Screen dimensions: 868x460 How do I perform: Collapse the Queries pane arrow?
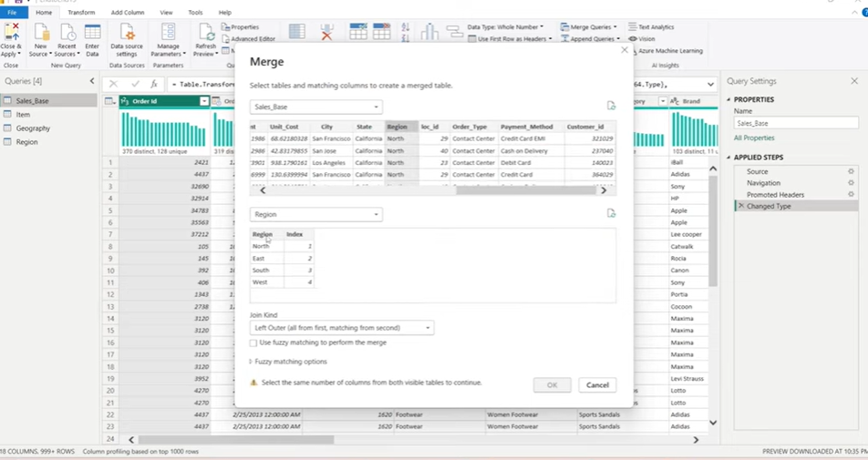(92, 81)
